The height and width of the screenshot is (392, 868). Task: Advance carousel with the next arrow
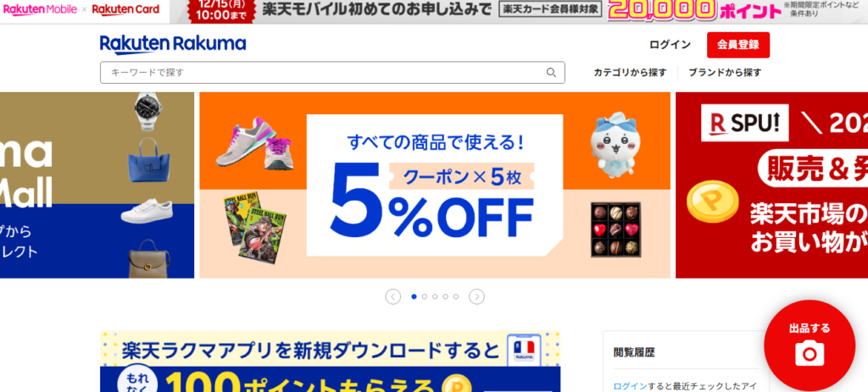[x=476, y=297]
